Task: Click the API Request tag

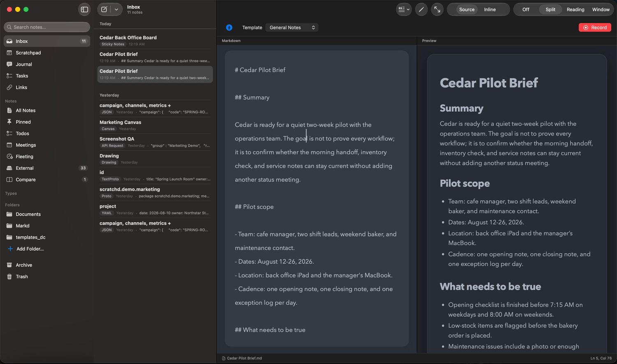Action: coord(112,146)
